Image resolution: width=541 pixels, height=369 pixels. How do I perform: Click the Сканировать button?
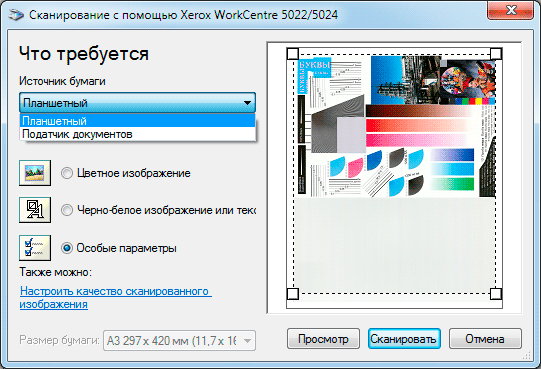(x=404, y=339)
